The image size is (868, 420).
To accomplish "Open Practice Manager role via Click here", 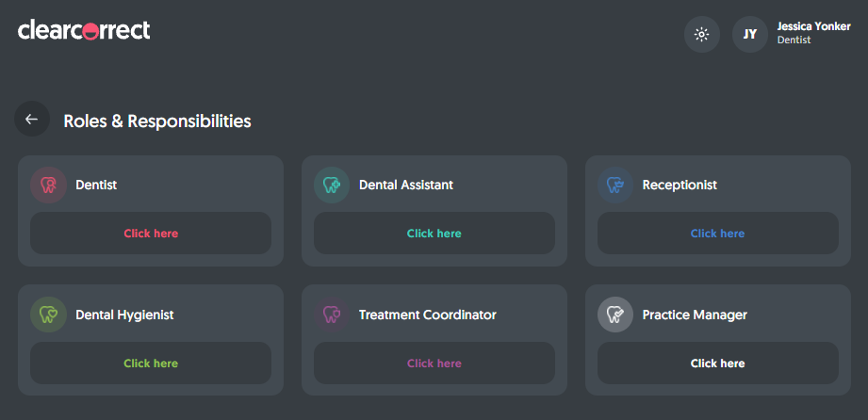I will pos(717,363).
